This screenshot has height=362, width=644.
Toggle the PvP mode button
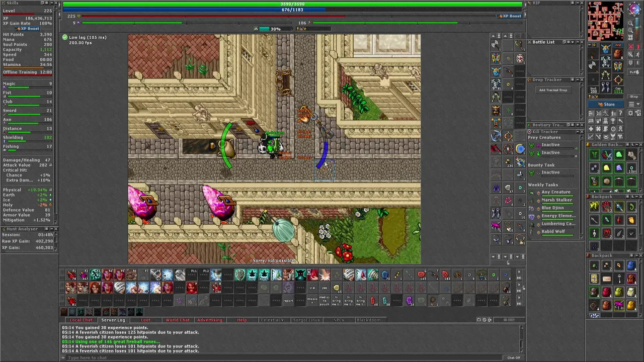634,72
